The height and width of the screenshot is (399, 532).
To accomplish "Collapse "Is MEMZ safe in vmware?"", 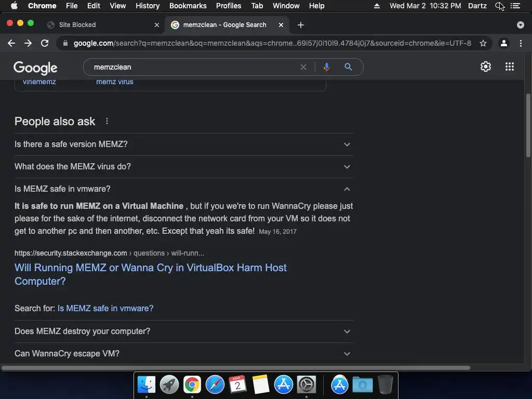I will pyautogui.click(x=183, y=189).
